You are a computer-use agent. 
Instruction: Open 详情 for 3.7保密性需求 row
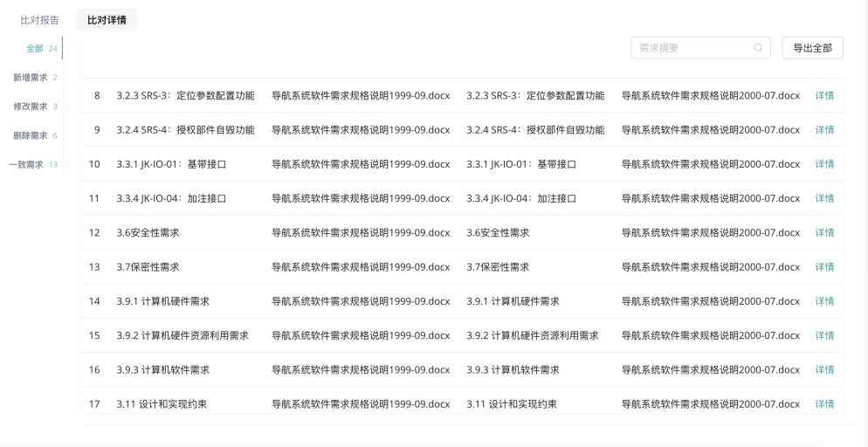tap(824, 267)
